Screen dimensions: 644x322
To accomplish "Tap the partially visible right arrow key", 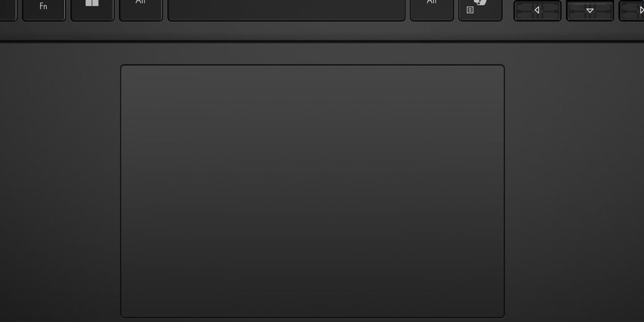I will (632, 11).
